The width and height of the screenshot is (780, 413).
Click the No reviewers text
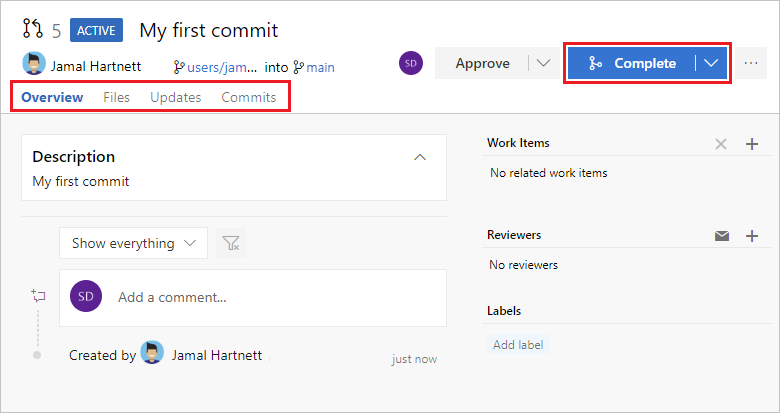pyautogui.click(x=523, y=265)
